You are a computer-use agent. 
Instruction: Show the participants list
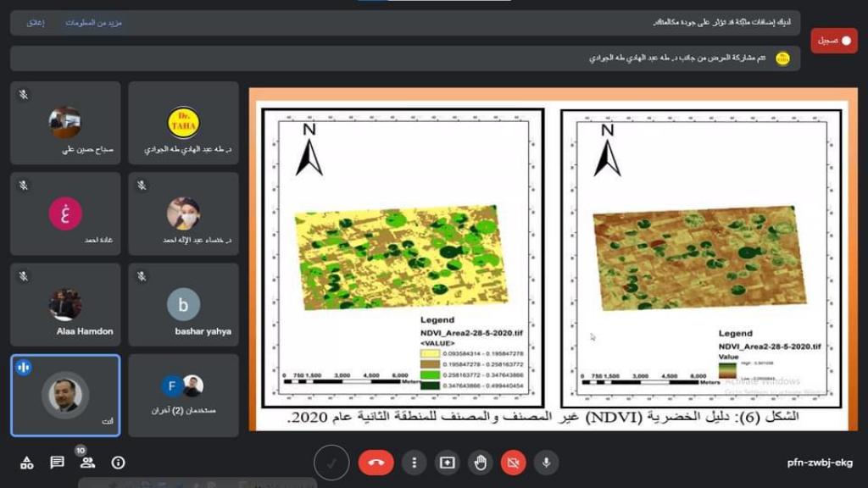pos(86,463)
